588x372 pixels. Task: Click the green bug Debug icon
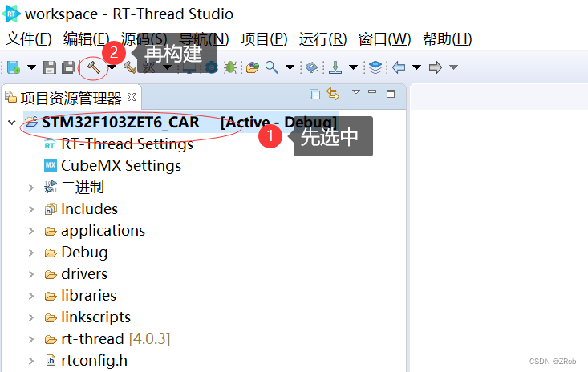230,67
